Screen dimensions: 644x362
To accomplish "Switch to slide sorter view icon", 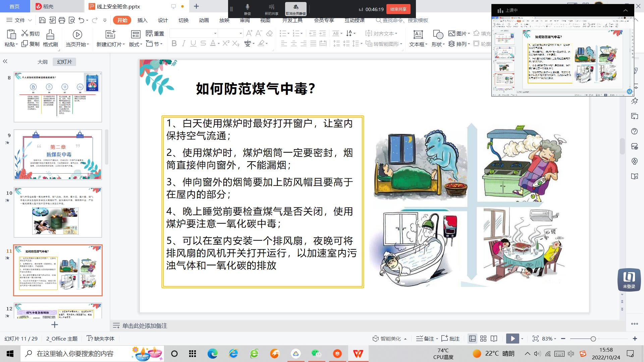I will [483, 339].
